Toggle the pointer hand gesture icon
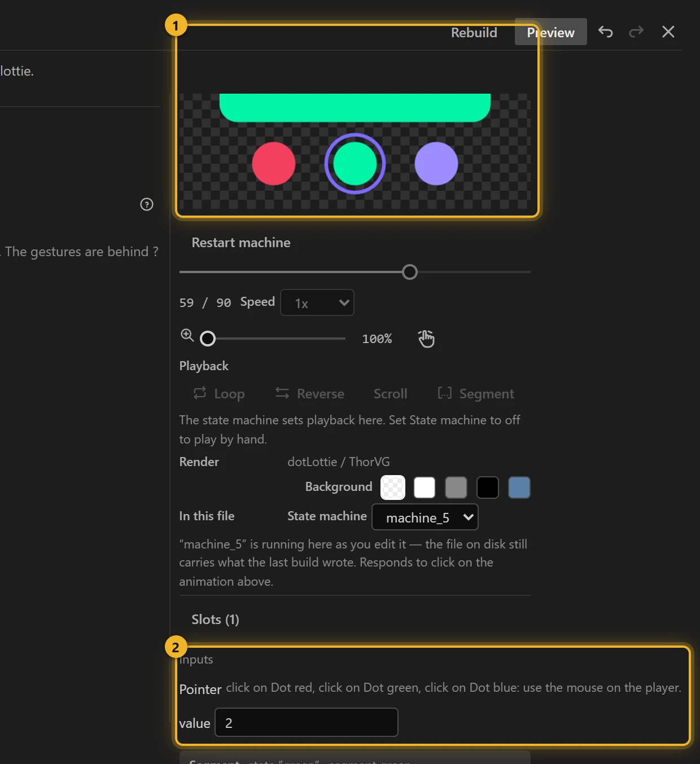The width and height of the screenshot is (700, 764). tap(426, 339)
